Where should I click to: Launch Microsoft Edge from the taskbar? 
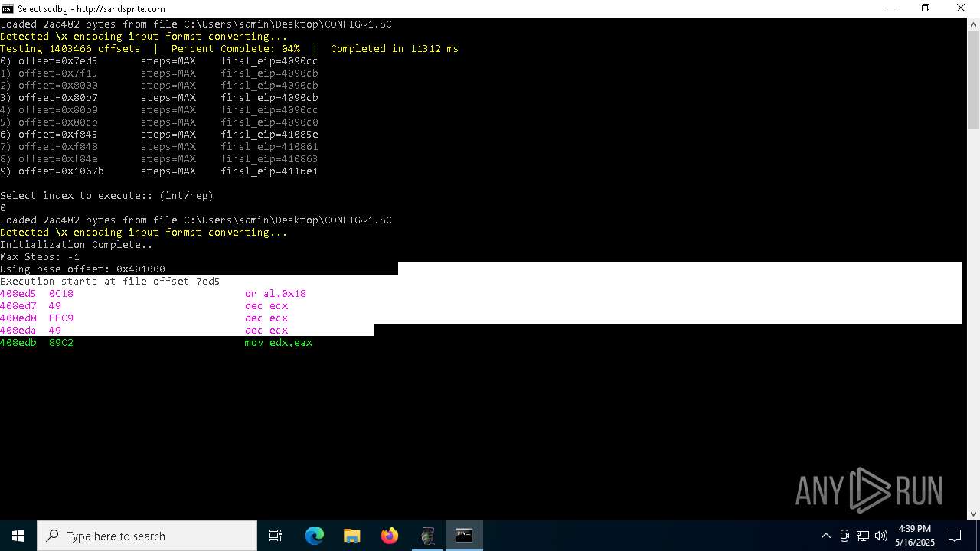(315, 536)
